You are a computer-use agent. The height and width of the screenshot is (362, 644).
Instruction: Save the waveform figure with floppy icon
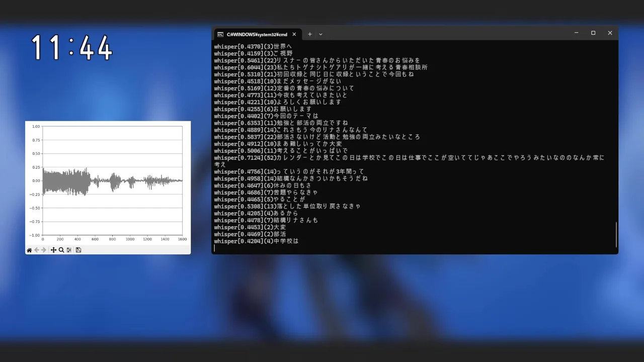point(78,250)
